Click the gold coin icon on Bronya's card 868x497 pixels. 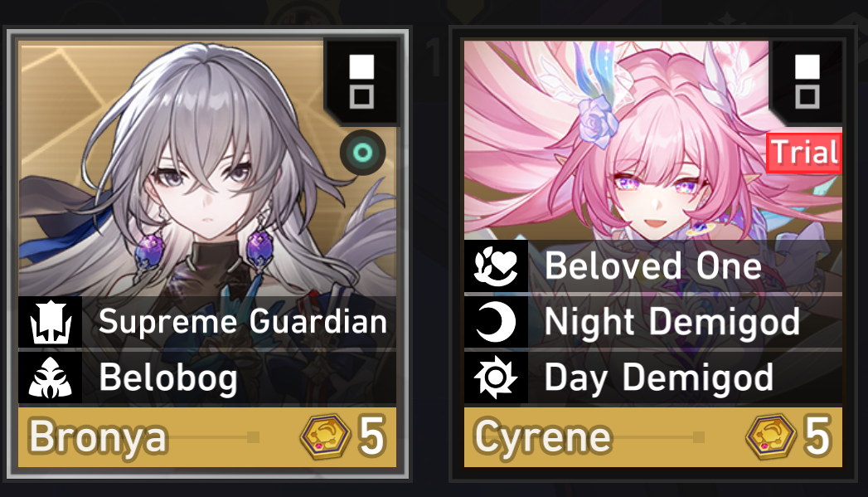[326, 436]
